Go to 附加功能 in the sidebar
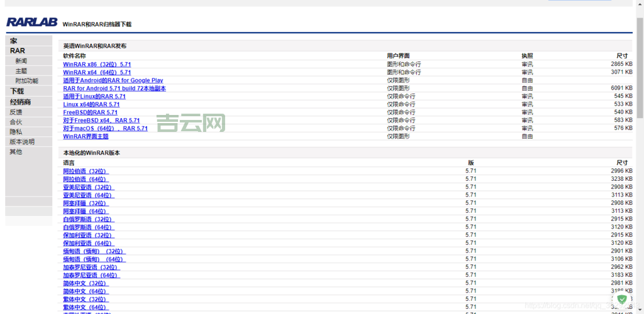Image resolution: width=644 pixels, height=314 pixels. point(26,81)
